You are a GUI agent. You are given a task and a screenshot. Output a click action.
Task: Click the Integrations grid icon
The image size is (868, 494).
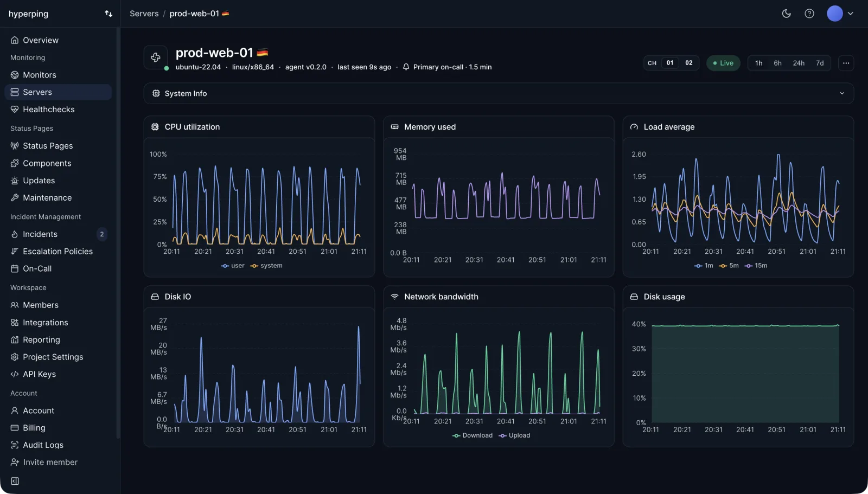(15, 323)
